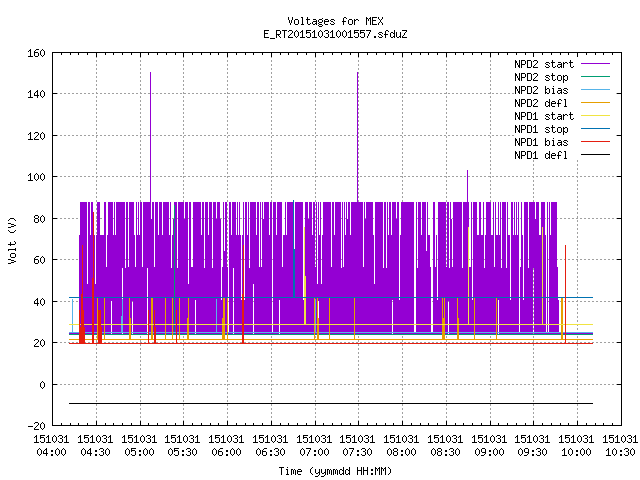Click the 160 y-axis tick value

click(36, 53)
